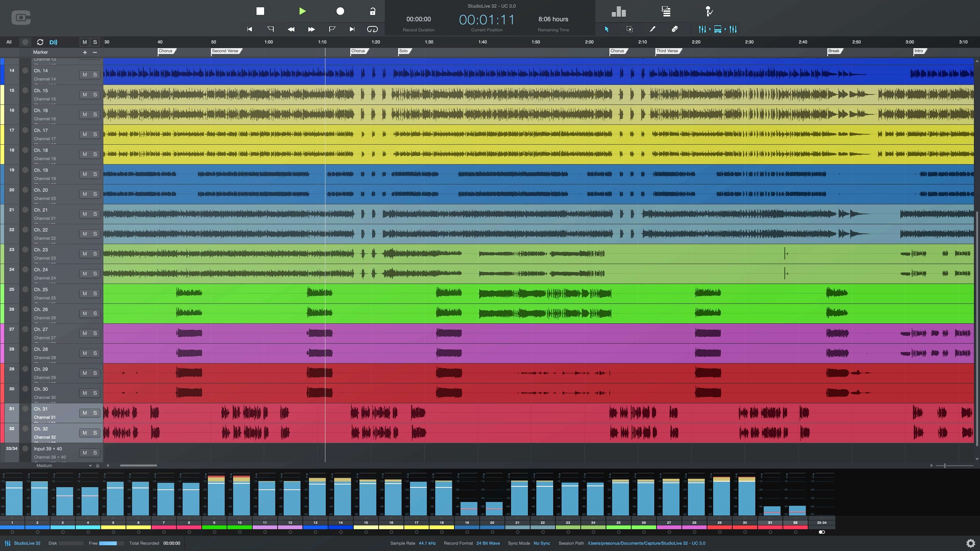Select the Range tool
This screenshot has width=980, height=551.
[629, 29]
